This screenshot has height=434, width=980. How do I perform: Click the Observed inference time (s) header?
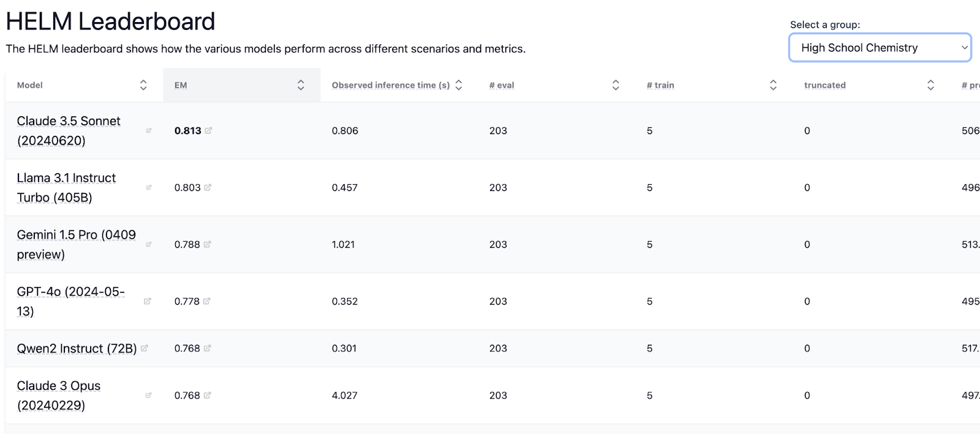(391, 85)
